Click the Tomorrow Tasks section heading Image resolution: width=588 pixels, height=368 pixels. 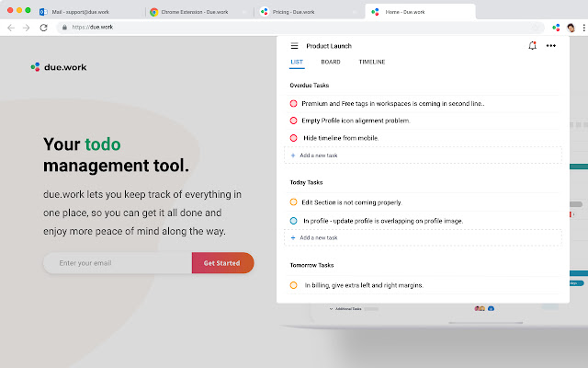[311, 265]
